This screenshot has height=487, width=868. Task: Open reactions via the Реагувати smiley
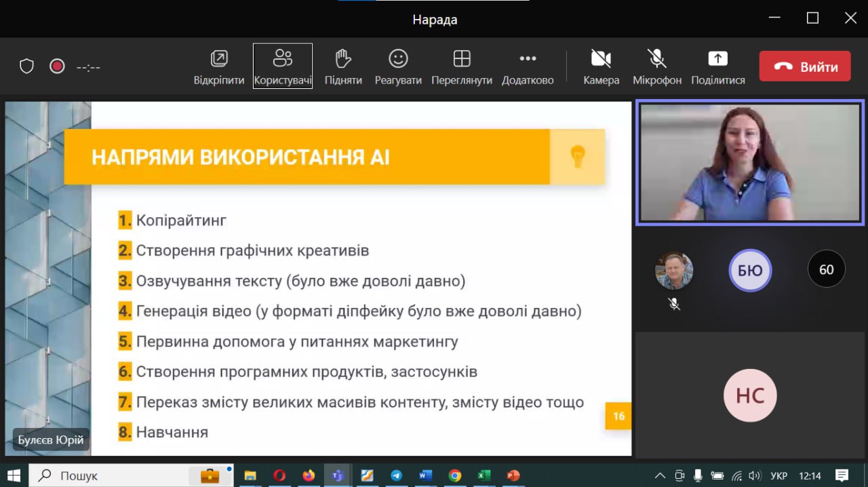coord(398,59)
